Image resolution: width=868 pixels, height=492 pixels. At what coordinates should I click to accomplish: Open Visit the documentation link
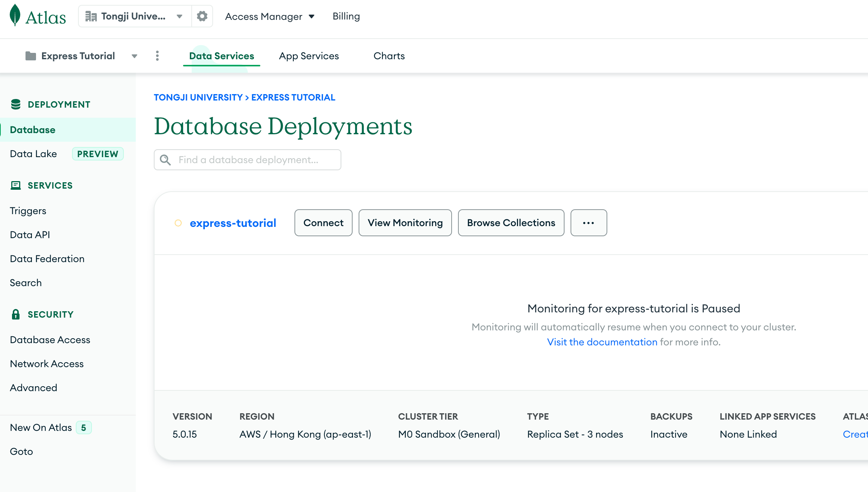[x=602, y=342]
